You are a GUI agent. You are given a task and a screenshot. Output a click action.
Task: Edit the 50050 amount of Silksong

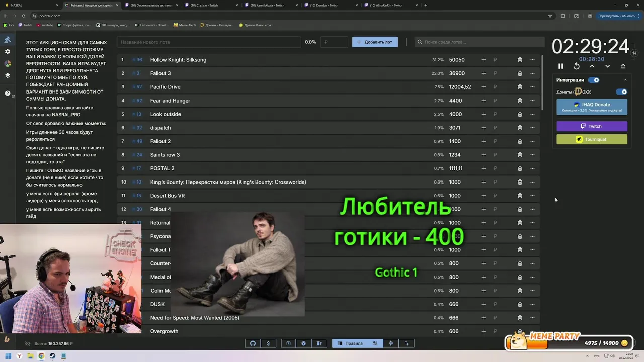point(457,60)
